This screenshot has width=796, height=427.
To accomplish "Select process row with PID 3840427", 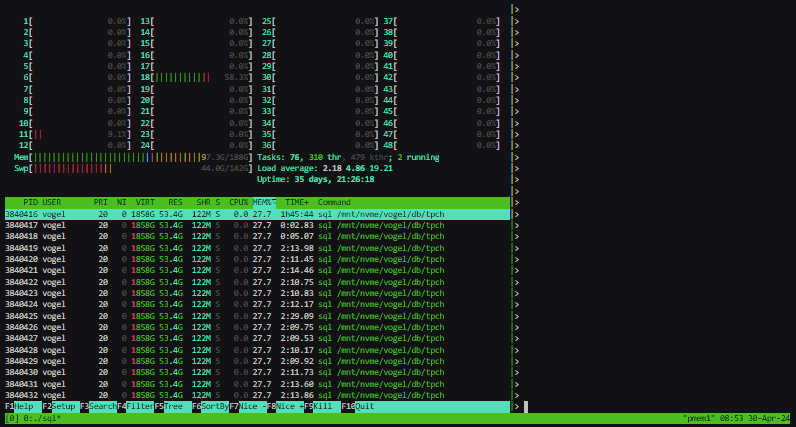I will click(257, 339).
